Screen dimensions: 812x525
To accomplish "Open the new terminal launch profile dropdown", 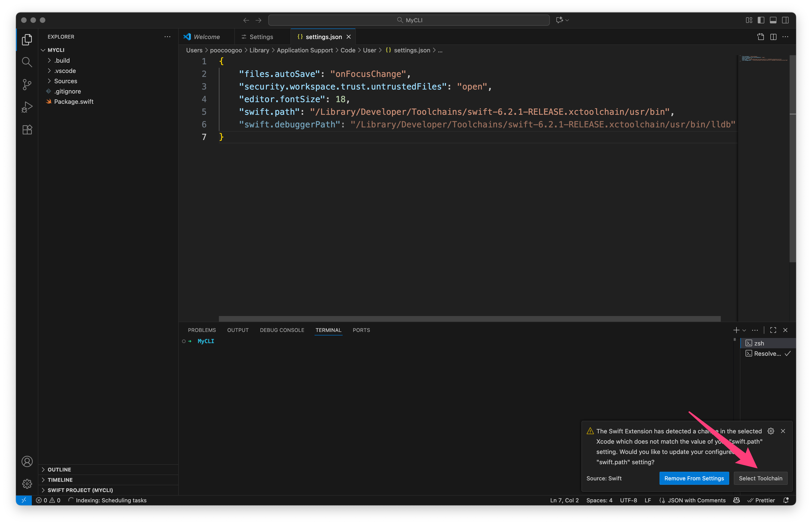I will point(744,330).
